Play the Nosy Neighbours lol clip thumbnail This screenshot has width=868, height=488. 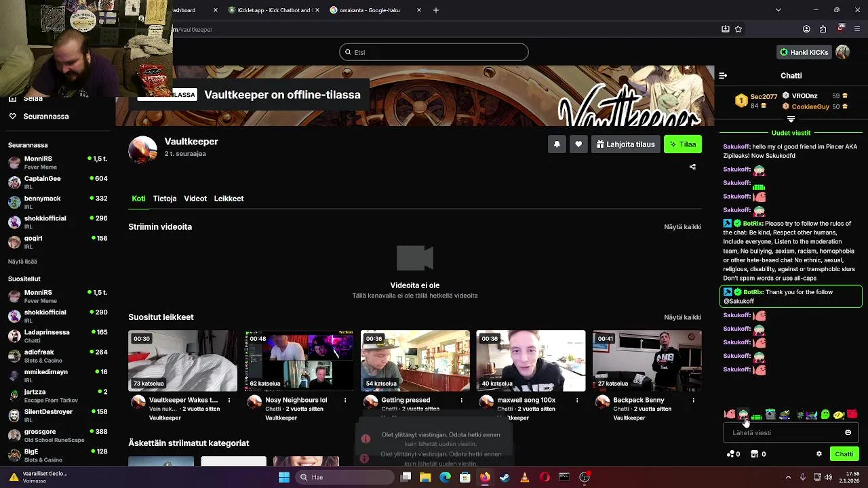[299, 361]
